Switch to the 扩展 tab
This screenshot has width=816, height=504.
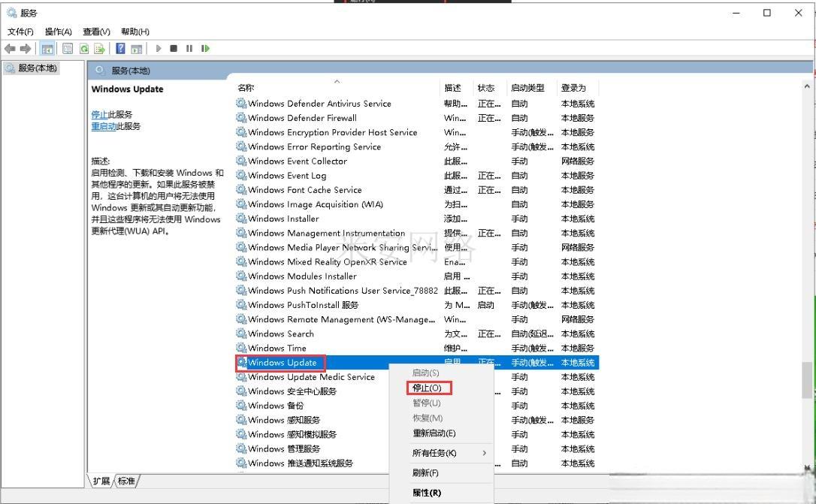tap(101, 481)
